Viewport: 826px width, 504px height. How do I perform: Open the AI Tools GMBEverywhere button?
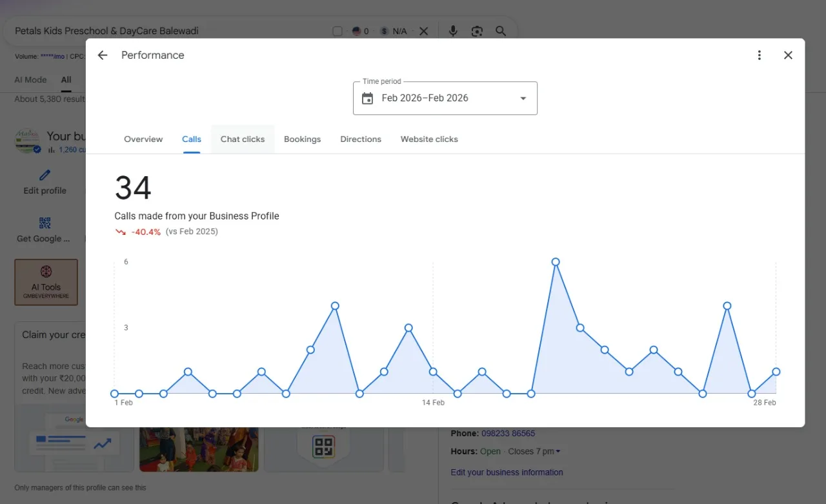pyautogui.click(x=46, y=282)
